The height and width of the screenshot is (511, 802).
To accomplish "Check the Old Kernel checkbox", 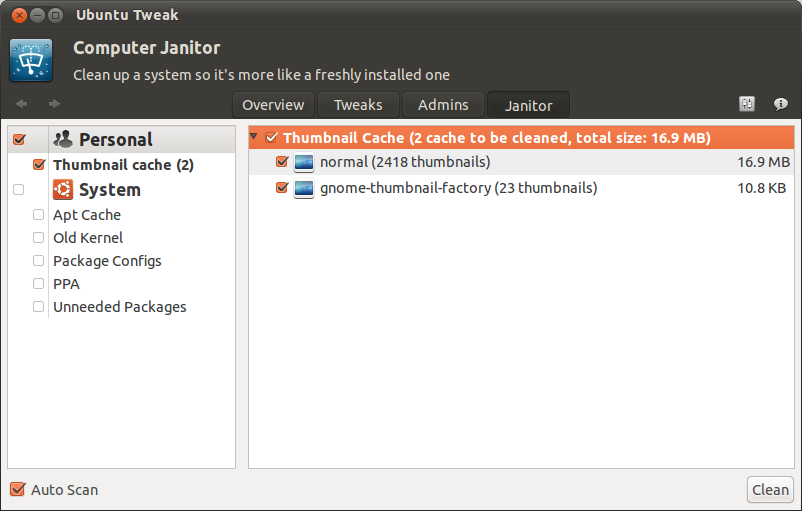I will [x=38, y=237].
